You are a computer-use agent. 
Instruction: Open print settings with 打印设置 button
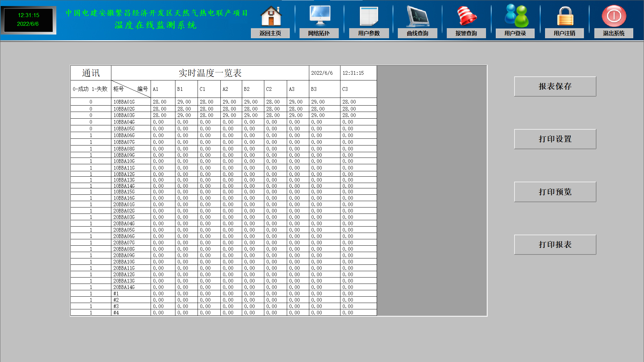click(x=555, y=139)
